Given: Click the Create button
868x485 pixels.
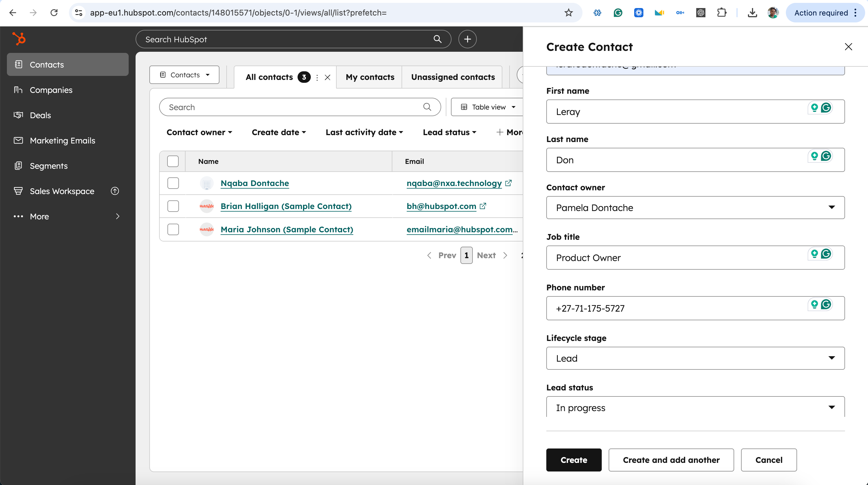Looking at the screenshot, I should click(x=574, y=460).
